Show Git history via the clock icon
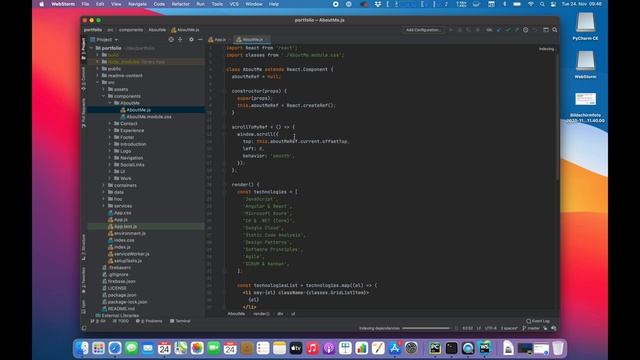This screenshot has height=360, width=640. tap(526, 30)
